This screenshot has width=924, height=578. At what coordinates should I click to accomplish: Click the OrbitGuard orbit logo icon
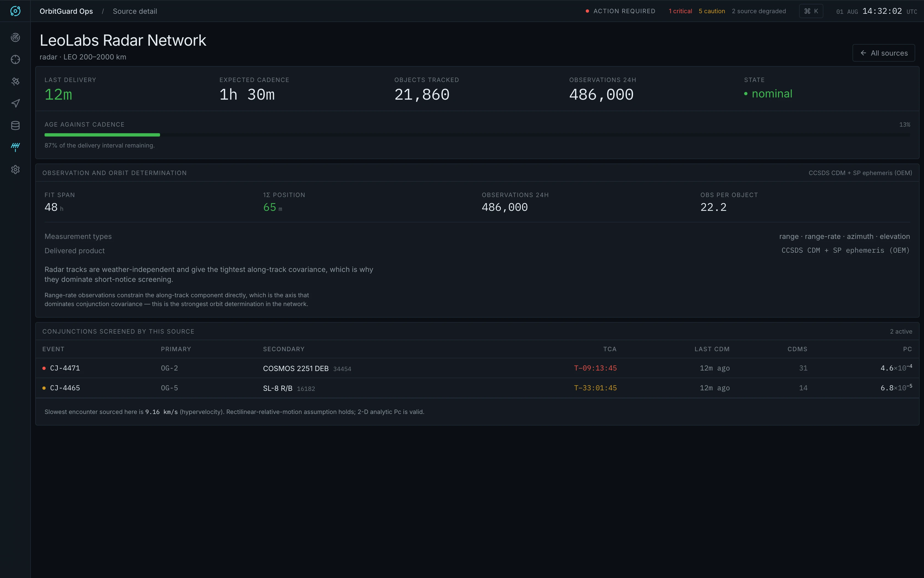[x=15, y=11]
